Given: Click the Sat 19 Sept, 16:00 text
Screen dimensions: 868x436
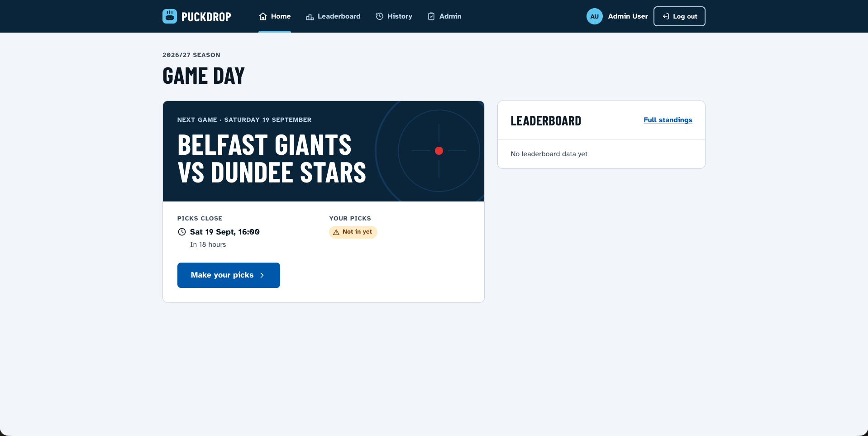Looking at the screenshot, I should [225, 232].
